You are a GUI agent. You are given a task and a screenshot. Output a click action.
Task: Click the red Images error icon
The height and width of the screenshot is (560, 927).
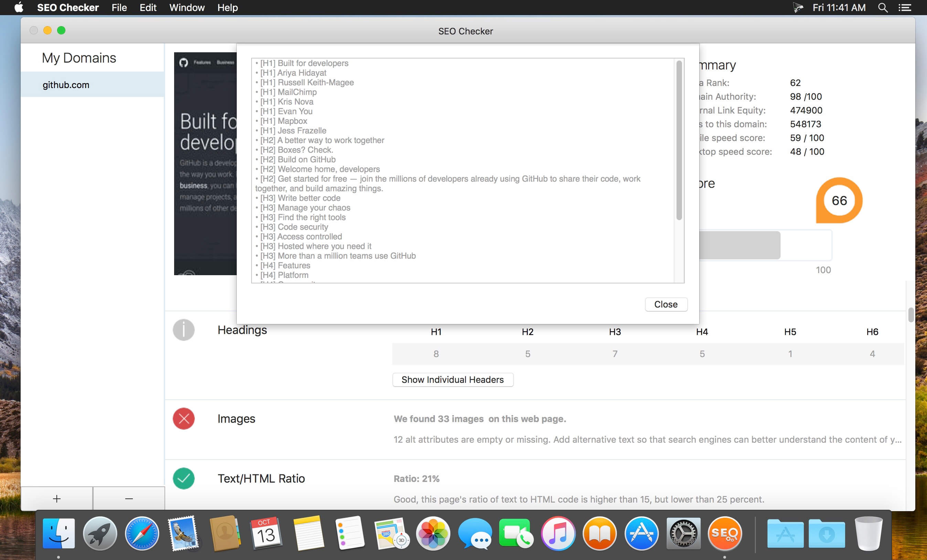(184, 419)
